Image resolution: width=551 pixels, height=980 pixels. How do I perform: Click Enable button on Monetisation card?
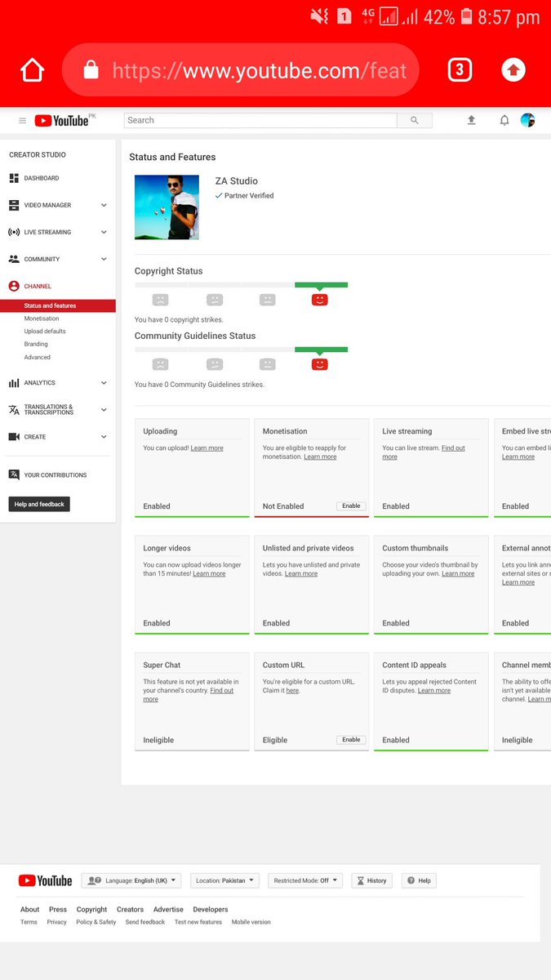coord(351,506)
